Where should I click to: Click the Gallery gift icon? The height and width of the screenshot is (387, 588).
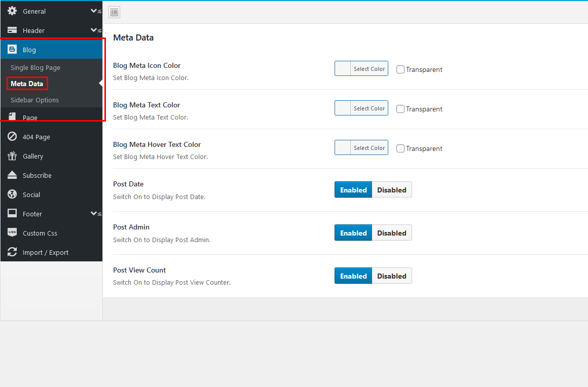tap(12, 156)
